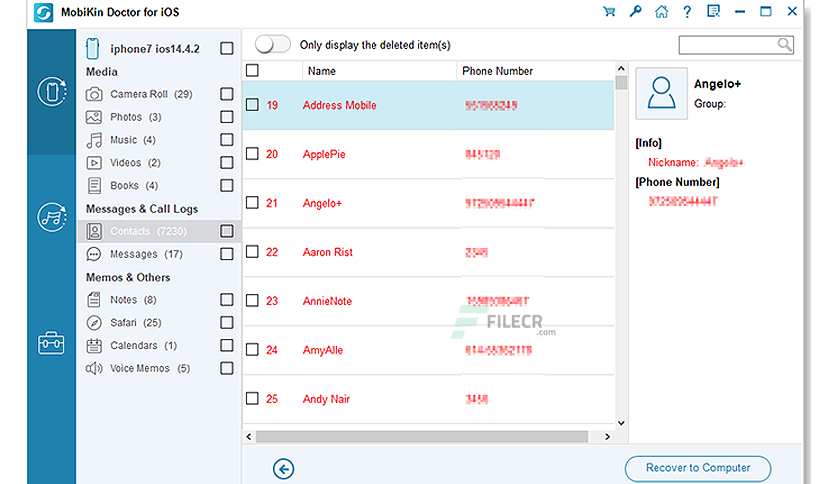Tick the checkbox for row 20 ApplePie

pyautogui.click(x=252, y=154)
